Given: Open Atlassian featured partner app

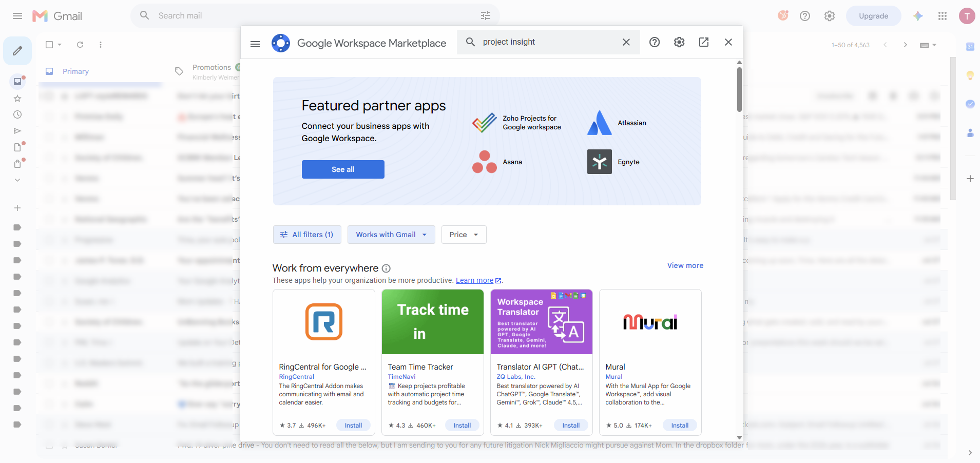Looking at the screenshot, I should 617,123.
